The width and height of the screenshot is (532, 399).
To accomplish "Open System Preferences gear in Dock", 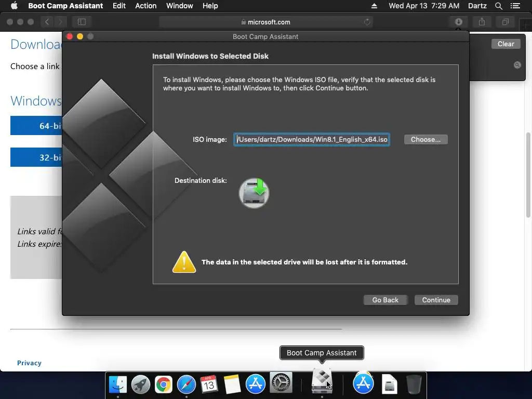I will pyautogui.click(x=281, y=382).
